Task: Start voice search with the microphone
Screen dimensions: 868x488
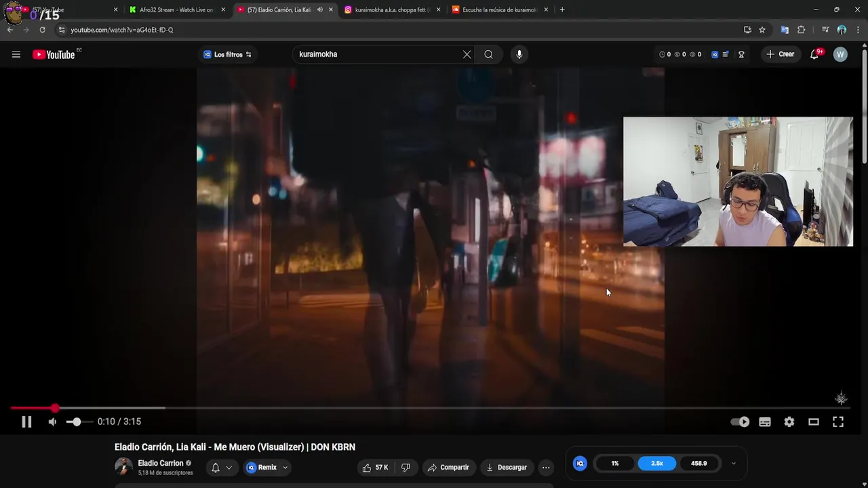Action: pyautogui.click(x=519, y=54)
